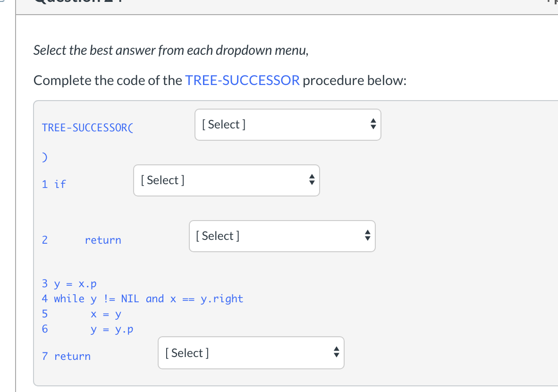Image resolution: width=558 pixels, height=392 pixels.
Task: Click the blue TREE-SUCCESSOR link in the prompt
Action: pyautogui.click(x=243, y=80)
